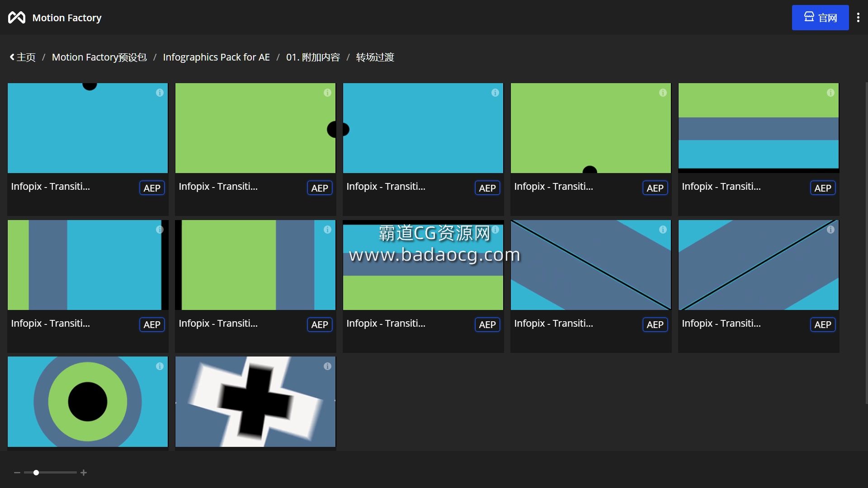Select the concentric circles eye thumbnail
Image resolution: width=868 pixels, height=488 pixels.
pos(88,402)
